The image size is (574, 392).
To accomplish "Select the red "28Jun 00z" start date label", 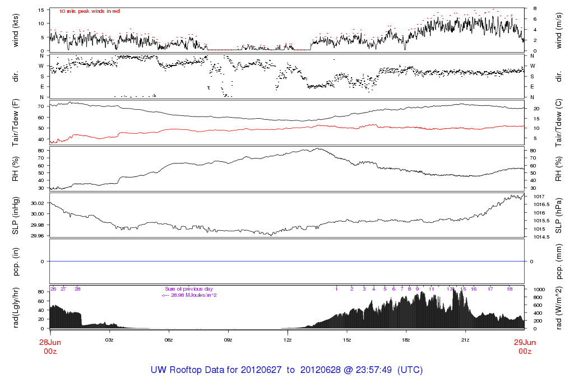I will (50, 347).
